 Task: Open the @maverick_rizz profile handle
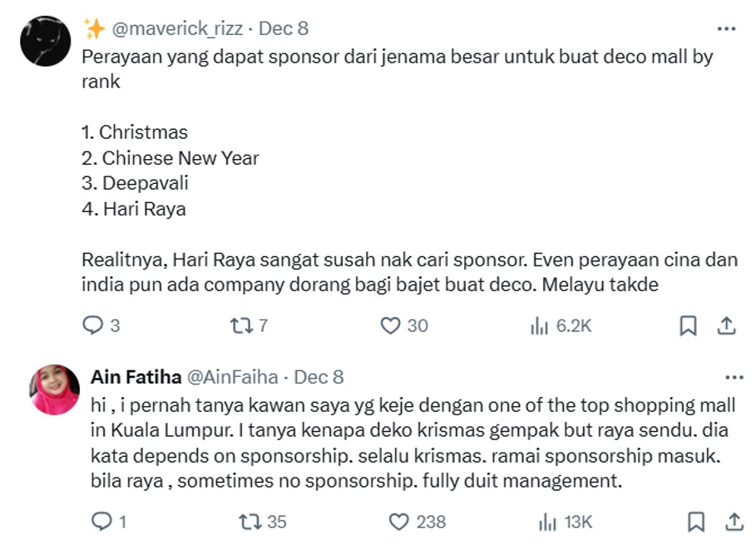(177, 27)
